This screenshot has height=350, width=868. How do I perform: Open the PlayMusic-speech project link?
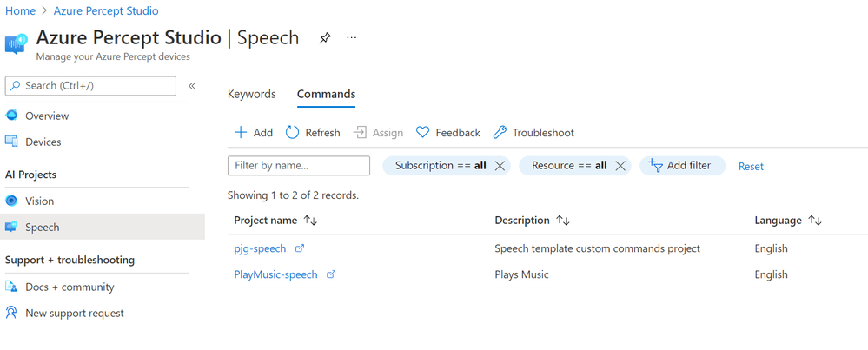tap(275, 274)
